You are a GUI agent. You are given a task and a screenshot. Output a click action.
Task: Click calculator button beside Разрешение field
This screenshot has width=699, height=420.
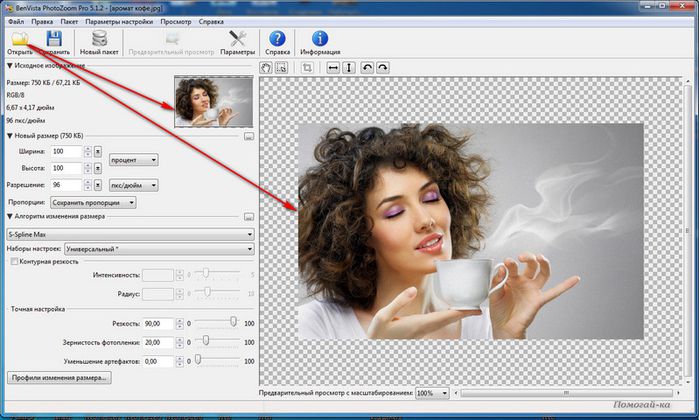[98, 185]
